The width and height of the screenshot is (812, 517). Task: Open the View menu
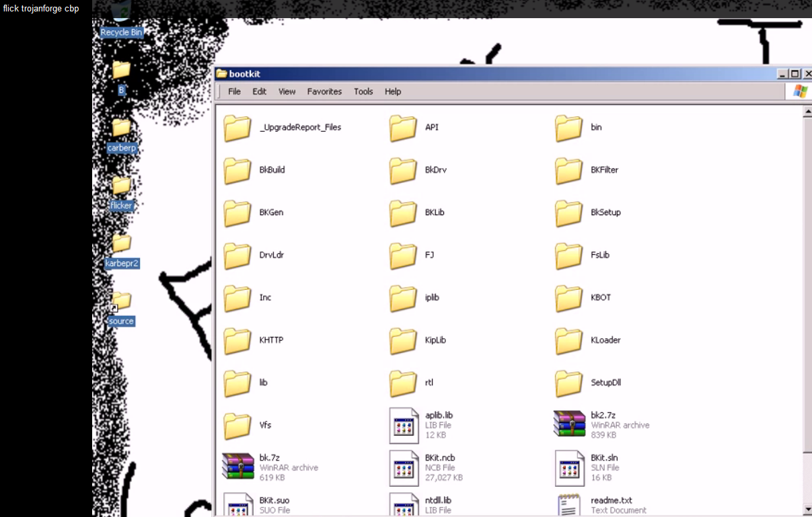[287, 91]
